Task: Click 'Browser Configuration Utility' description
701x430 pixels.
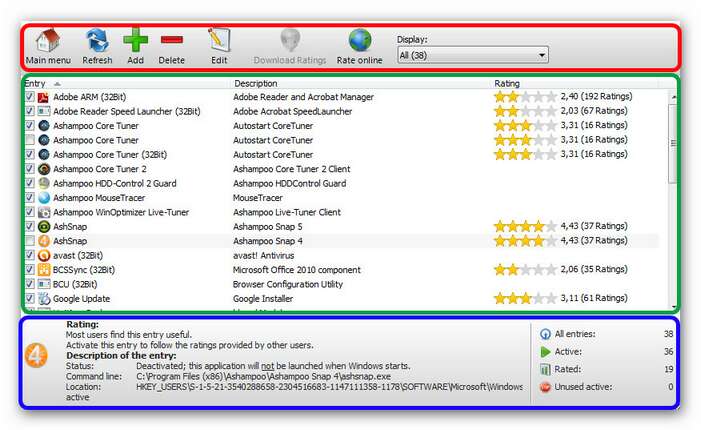Action: click(x=287, y=284)
